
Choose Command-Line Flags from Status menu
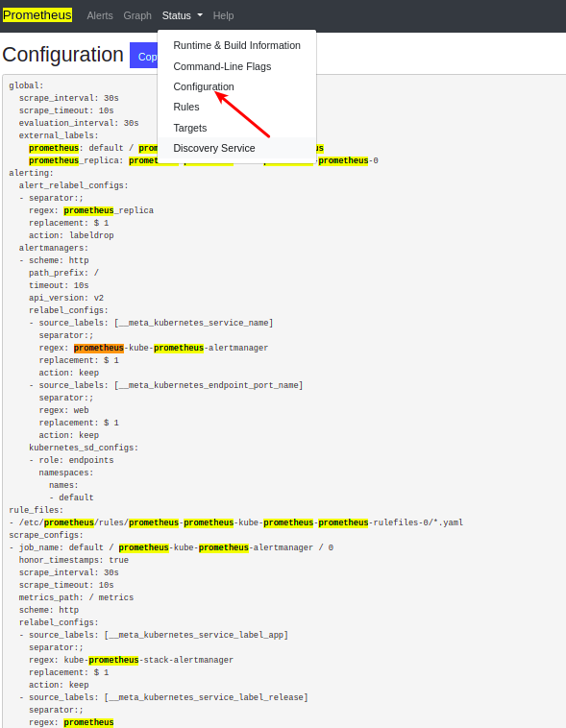[236, 66]
